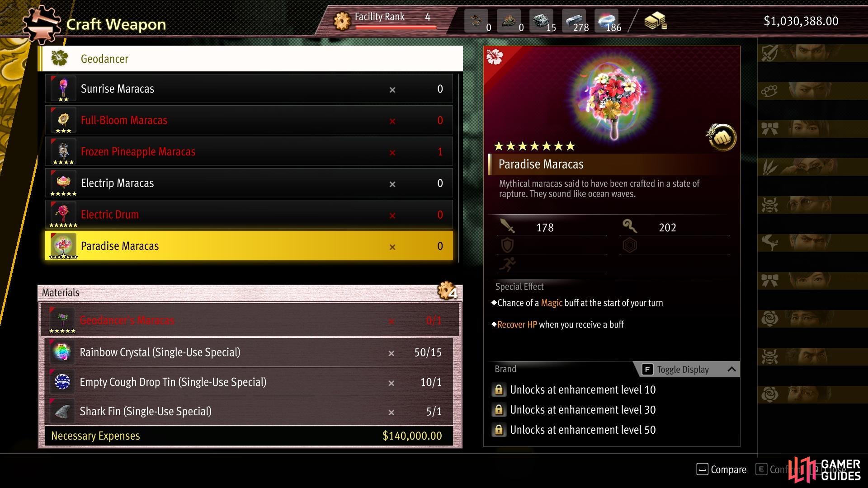Viewport: 868px width, 488px height.
Task: Select Electrip Maracas from the list
Action: [x=249, y=183]
